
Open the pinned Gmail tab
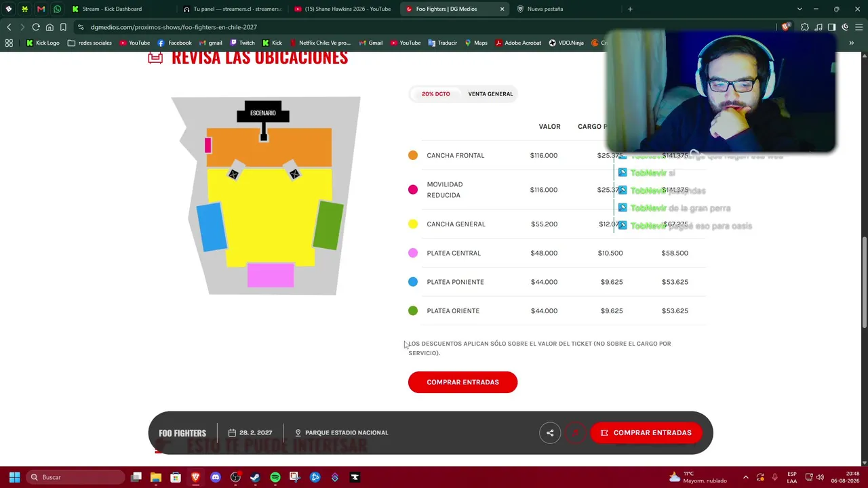(x=41, y=9)
